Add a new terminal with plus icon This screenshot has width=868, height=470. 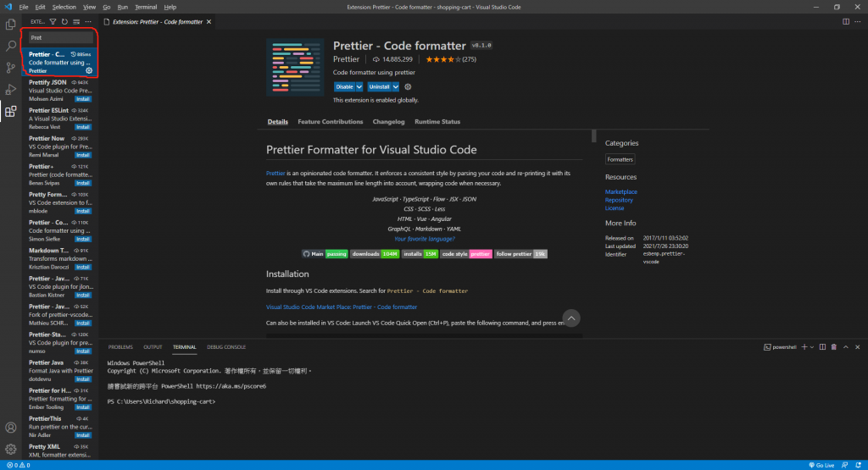click(x=804, y=347)
